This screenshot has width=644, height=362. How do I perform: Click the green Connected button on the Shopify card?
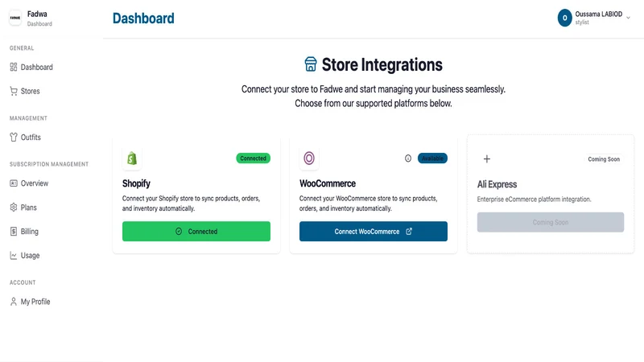pos(196,232)
